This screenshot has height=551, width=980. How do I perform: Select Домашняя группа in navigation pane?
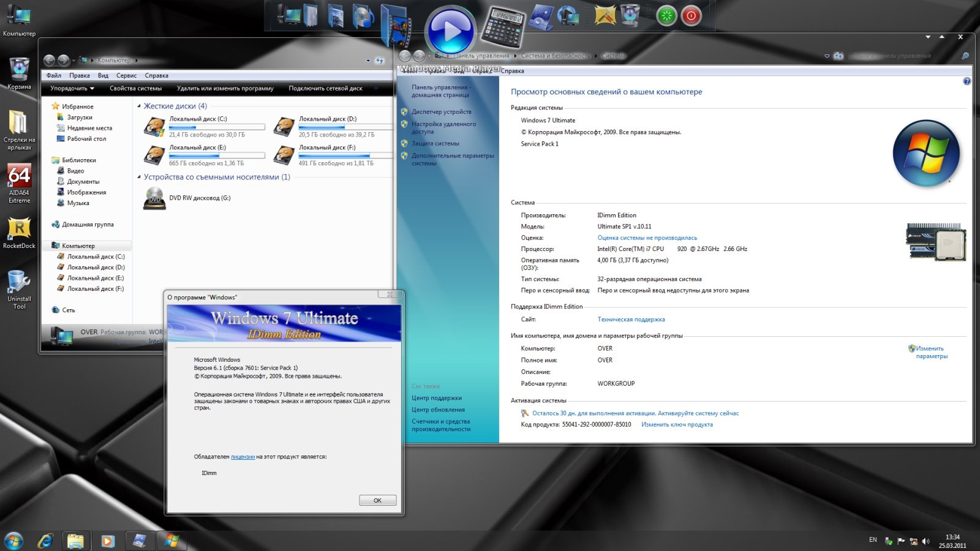(88, 225)
